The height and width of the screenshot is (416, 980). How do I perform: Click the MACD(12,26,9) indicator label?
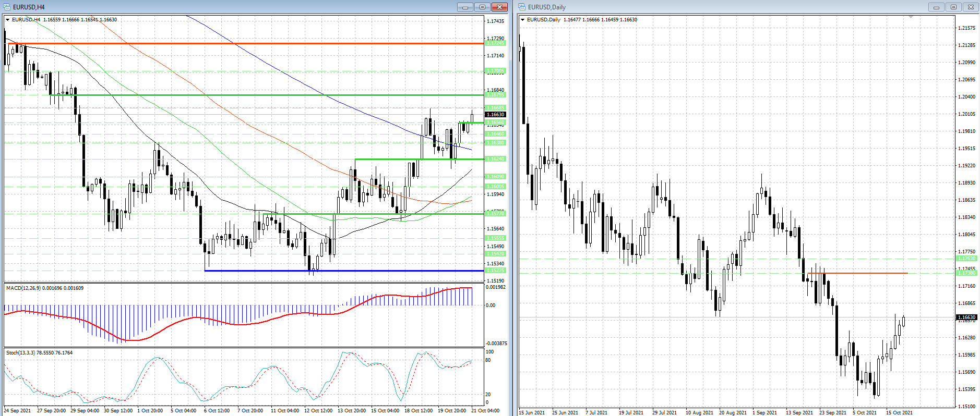[x=23, y=288]
